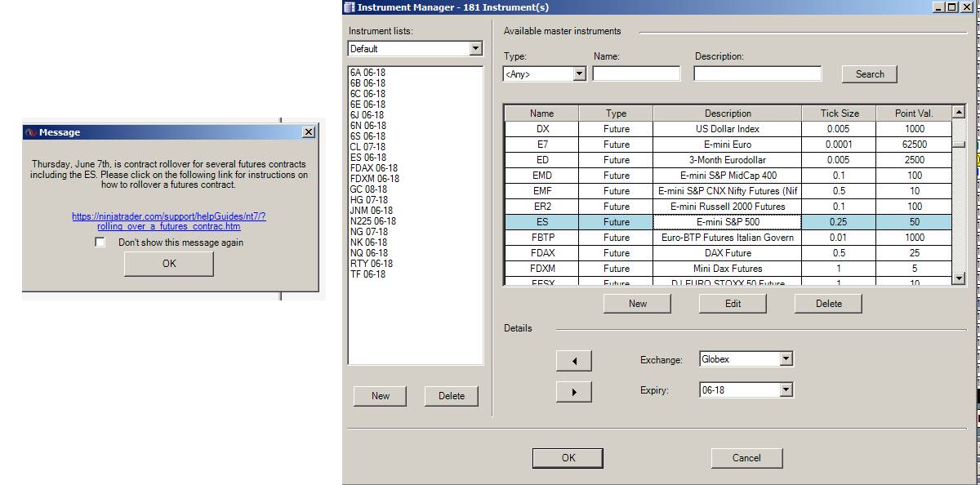The width and height of the screenshot is (980, 485).
Task: Click the table scrollbar down arrow
Action: click(959, 278)
